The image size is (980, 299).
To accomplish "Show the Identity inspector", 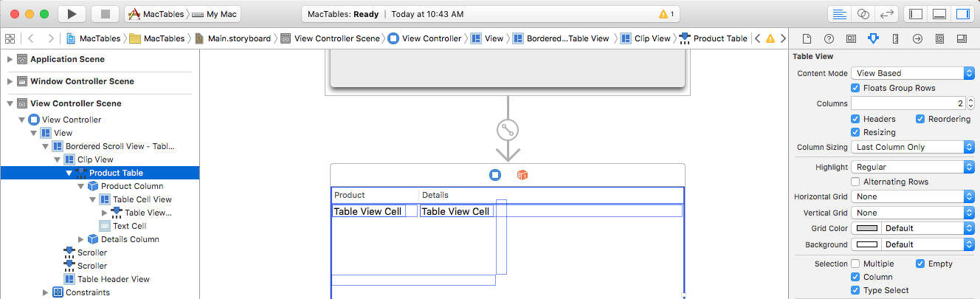I will click(851, 38).
